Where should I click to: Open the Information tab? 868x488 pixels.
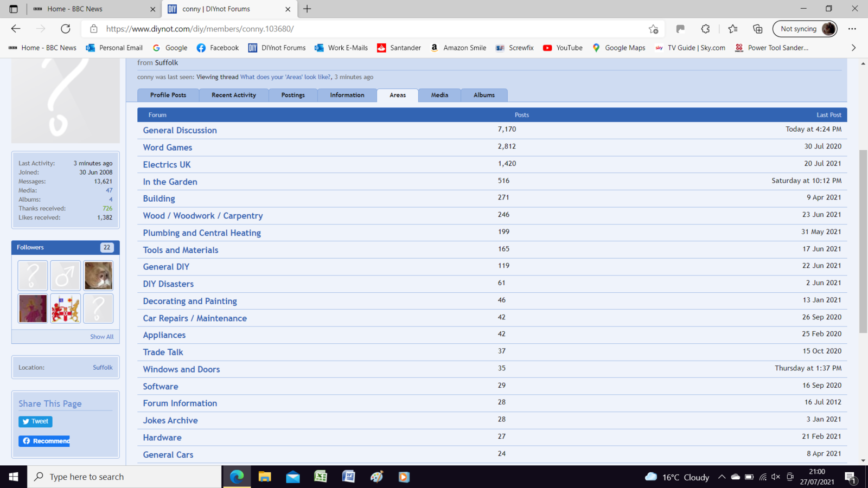point(347,95)
